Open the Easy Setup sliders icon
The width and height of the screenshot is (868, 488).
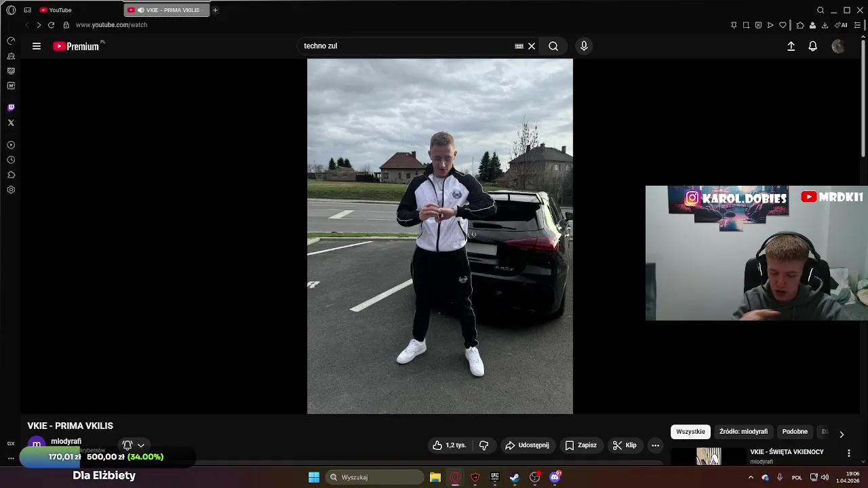[x=857, y=25]
